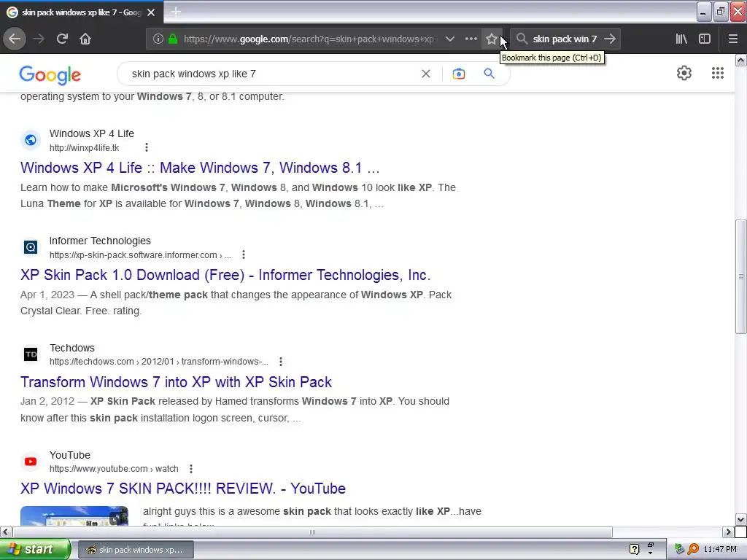Go back to the previous page
This screenshot has height=560, width=747.
point(15,39)
